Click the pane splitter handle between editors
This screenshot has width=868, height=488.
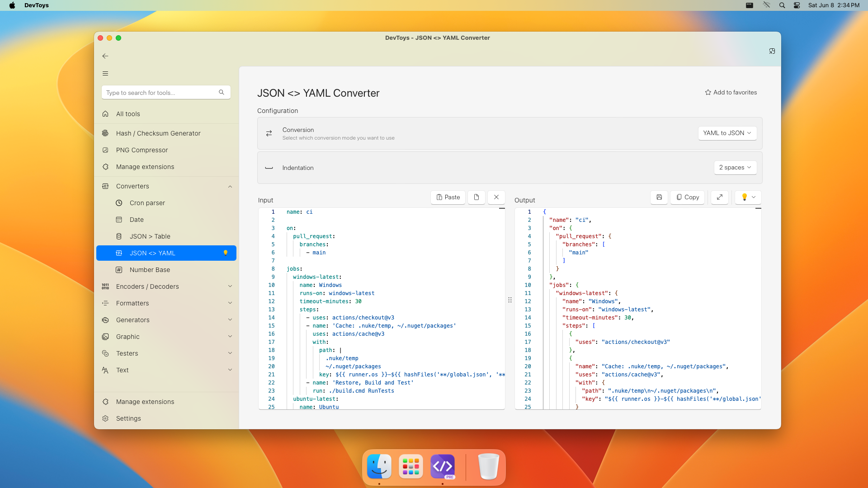[x=510, y=300]
